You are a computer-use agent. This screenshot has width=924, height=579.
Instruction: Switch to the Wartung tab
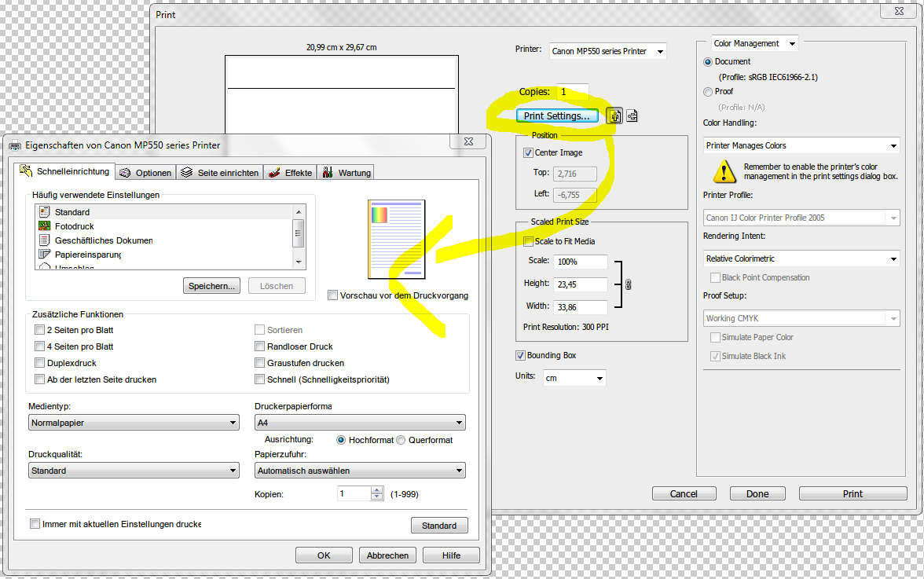[346, 173]
